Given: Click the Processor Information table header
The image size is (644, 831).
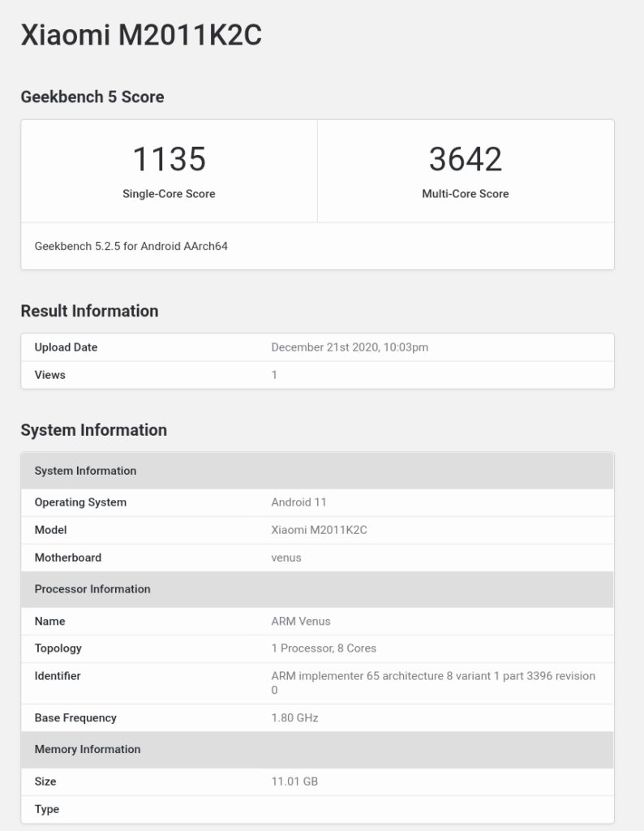Looking at the screenshot, I should coord(92,589).
